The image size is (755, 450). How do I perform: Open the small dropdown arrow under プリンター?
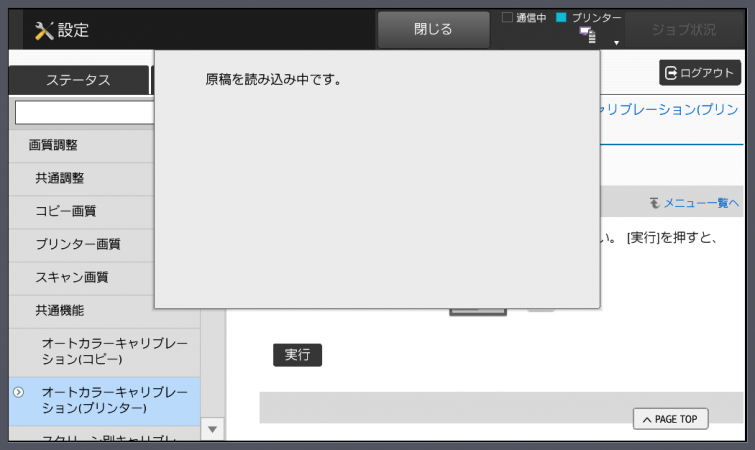pos(617,43)
